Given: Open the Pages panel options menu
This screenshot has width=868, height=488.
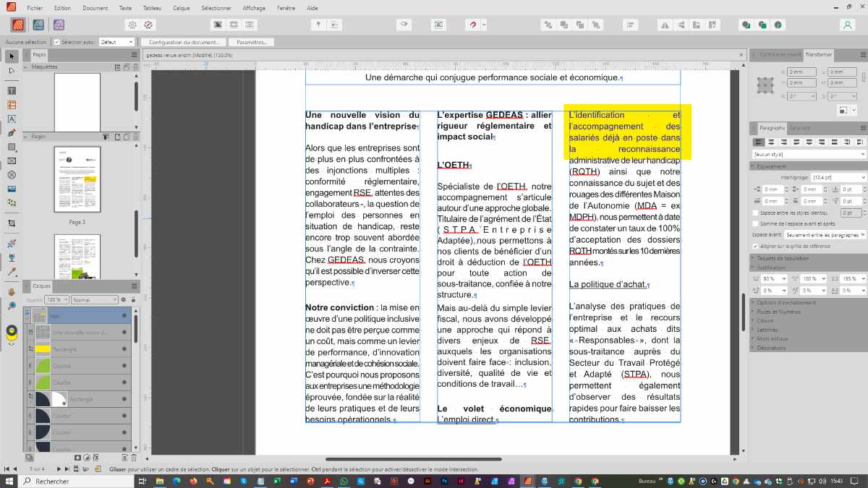Looking at the screenshot, I should [134, 54].
